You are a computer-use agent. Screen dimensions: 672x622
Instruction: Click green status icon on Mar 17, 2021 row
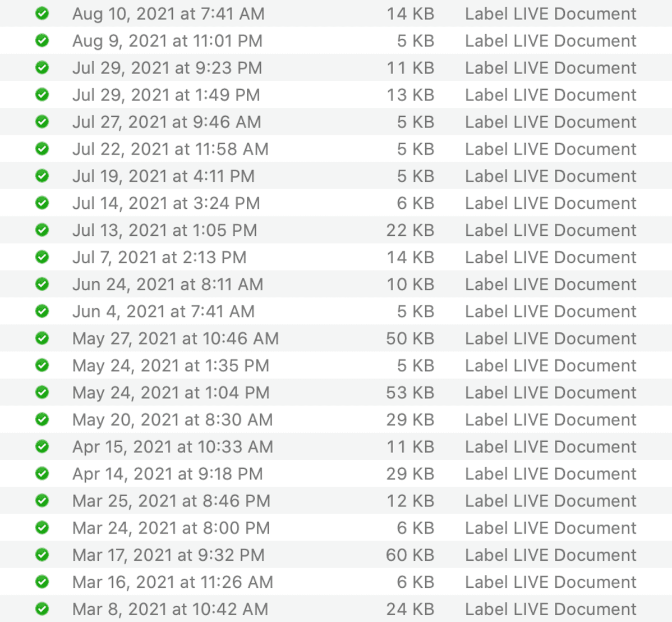pos(42,555)
